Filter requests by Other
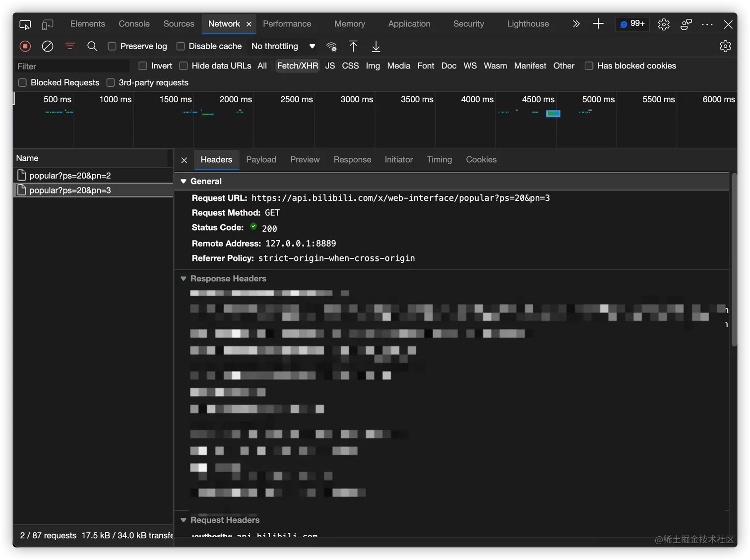 [x=564, y=66]
